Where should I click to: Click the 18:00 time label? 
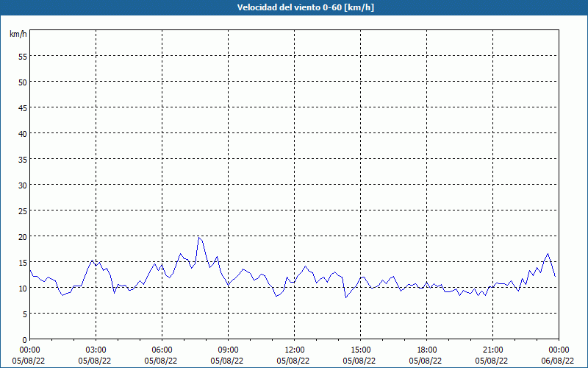pyautogui.click(x=427, y=350)
